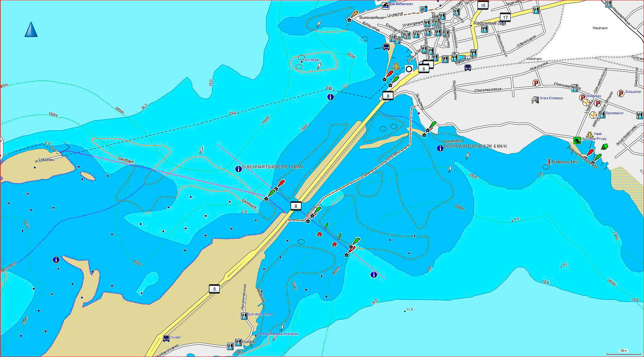Click the Knie's Kinderzoo elephant icon
The image size is (644, 357).
(x=535, y=100)
